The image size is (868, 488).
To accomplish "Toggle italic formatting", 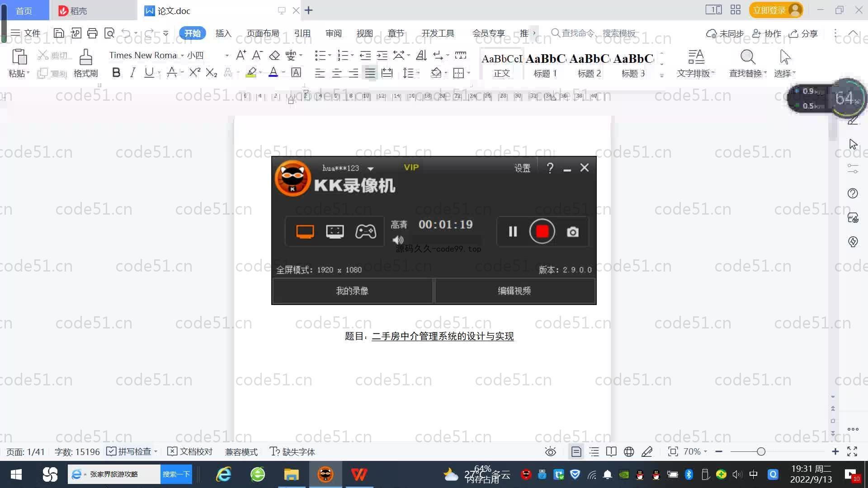I will pos(132,72).
